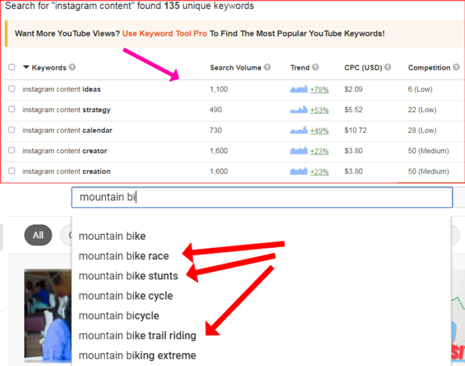This screenshot has width=465, height=366.
Task: Open the Trend column help icon
Action: coord(315,67)
